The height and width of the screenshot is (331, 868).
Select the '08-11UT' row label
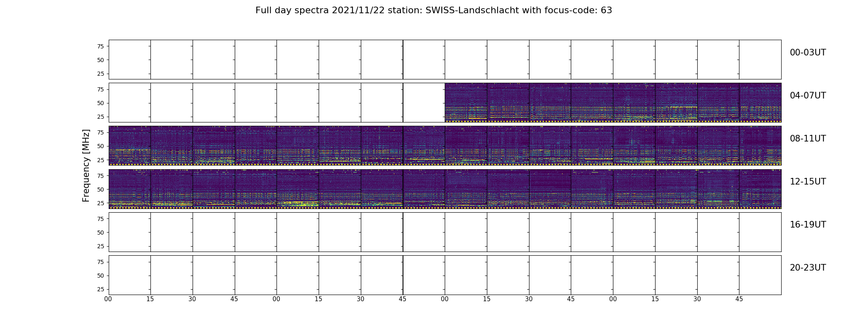808,139
